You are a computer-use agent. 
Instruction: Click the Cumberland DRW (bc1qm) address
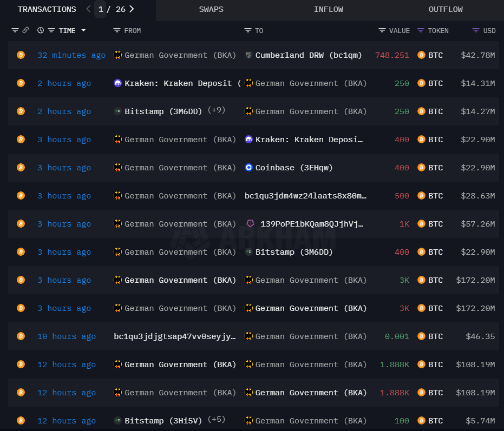[x=309, y=55]
